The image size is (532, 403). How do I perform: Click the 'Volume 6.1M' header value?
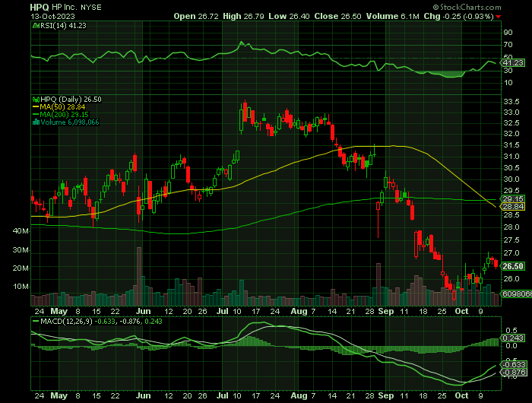pos(393,16)
